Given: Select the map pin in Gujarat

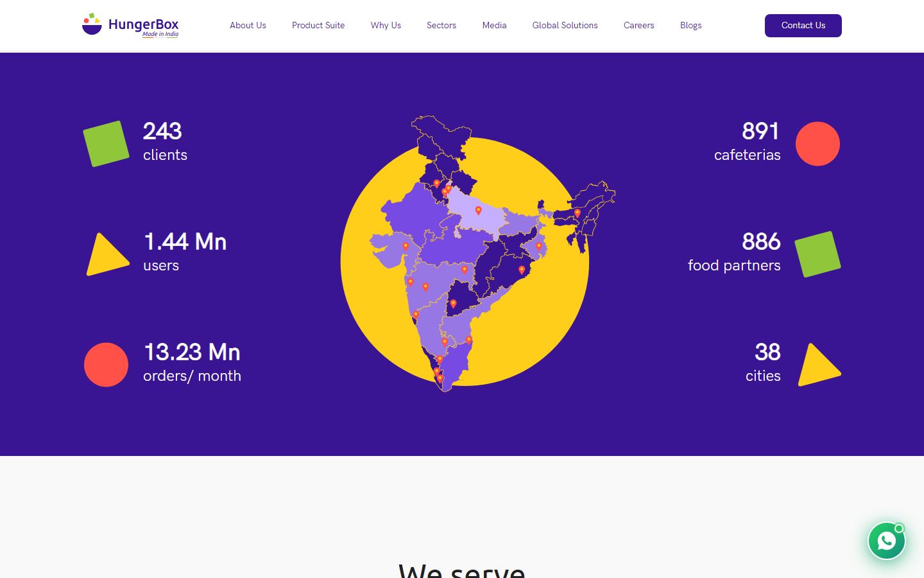Looking at the screenshot, I should coord(406,247).
